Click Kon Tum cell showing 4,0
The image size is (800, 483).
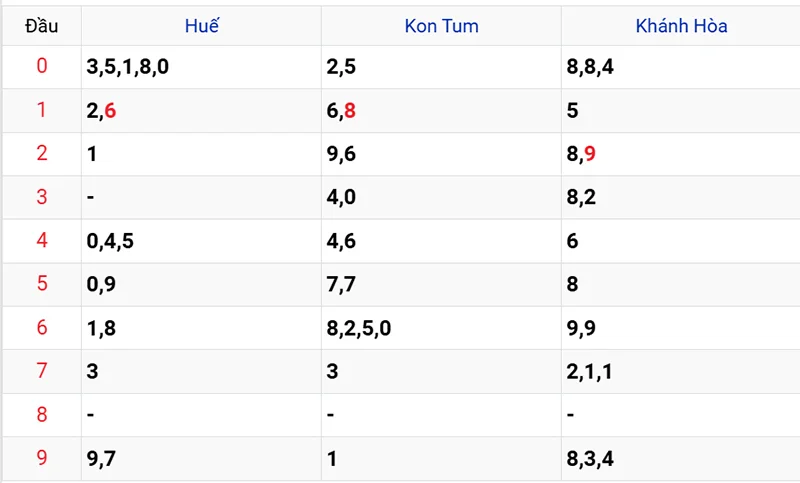click(x=341, y=198)
